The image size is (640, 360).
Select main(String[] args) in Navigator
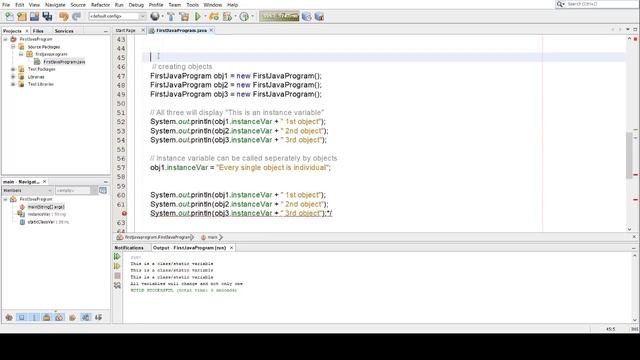[x=46, y=207]
